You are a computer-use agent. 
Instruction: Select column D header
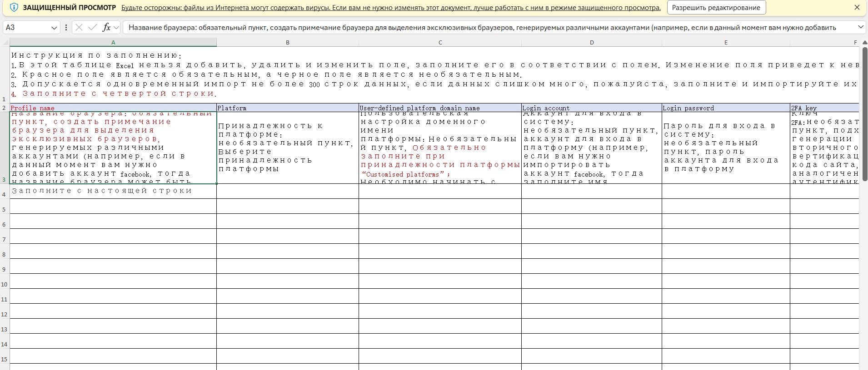pyautogui.click(x=592, y=42)
